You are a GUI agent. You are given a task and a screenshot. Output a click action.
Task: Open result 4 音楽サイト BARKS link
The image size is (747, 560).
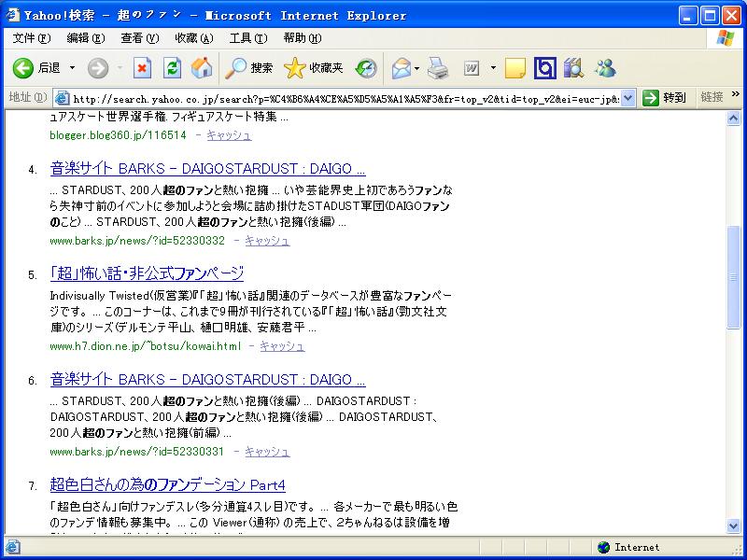point(207,168)
